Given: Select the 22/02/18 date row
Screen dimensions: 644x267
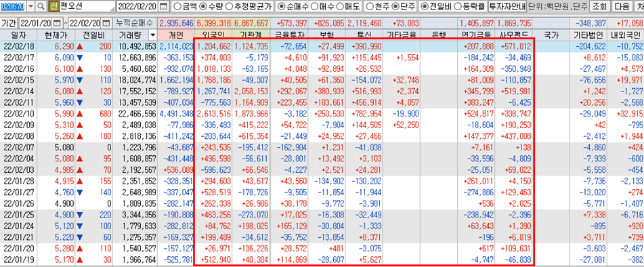Looking at the screenshot, I should (x=322, y=46).
